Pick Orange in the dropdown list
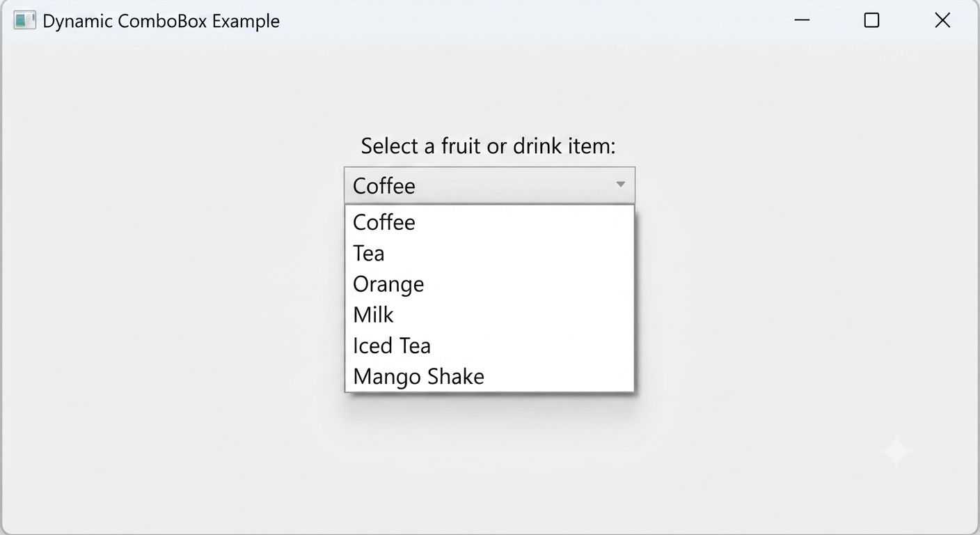The image size is (980, 535). (x=489, y=284)
